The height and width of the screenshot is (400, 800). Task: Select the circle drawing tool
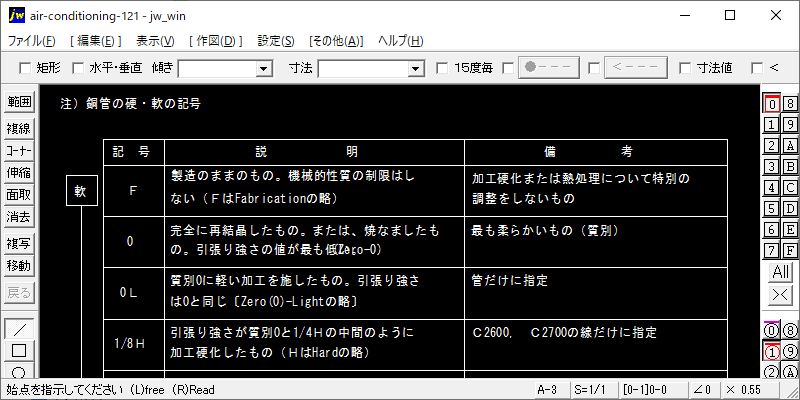click(19, 370)
